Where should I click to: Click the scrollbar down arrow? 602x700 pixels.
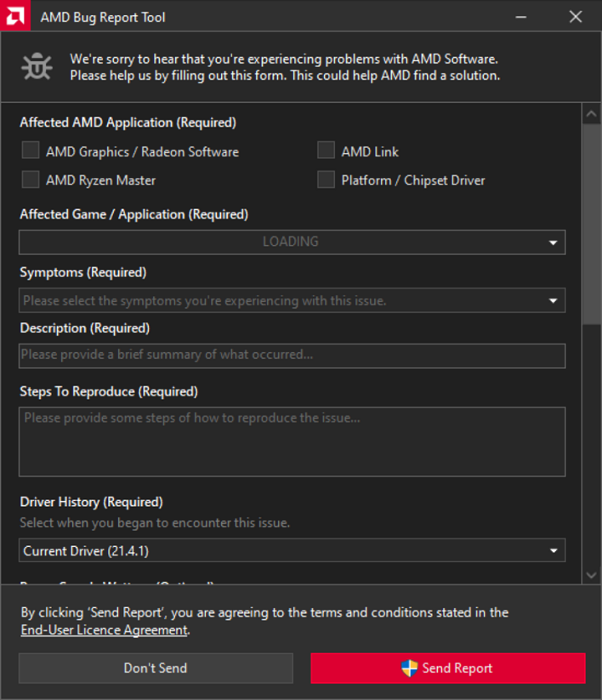[591, 576]
